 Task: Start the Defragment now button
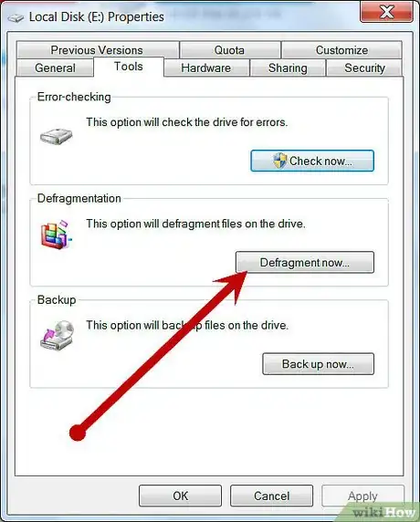(305, 262)
